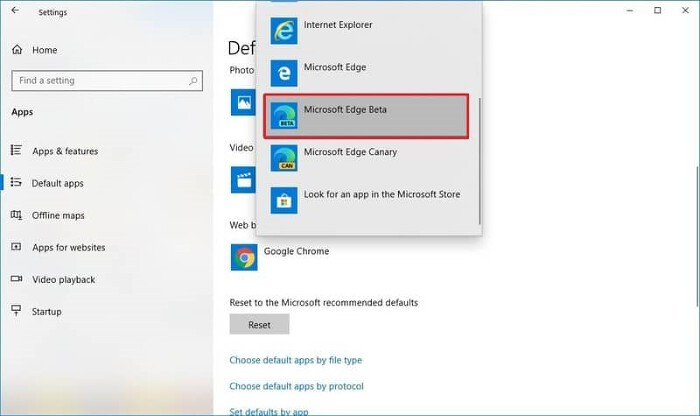
Task: Click the video player clapperboard icon
Action: 243,180
